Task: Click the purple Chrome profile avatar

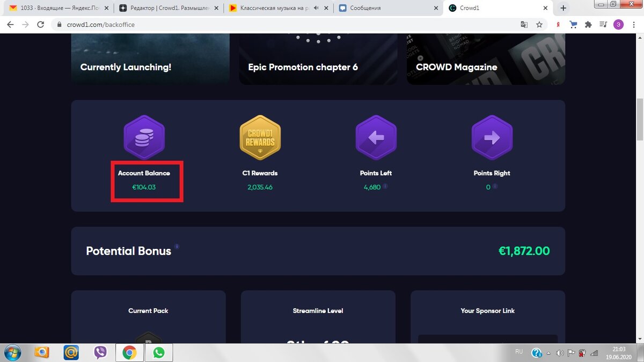Action: pyautogui.click(x=618, y=25)
